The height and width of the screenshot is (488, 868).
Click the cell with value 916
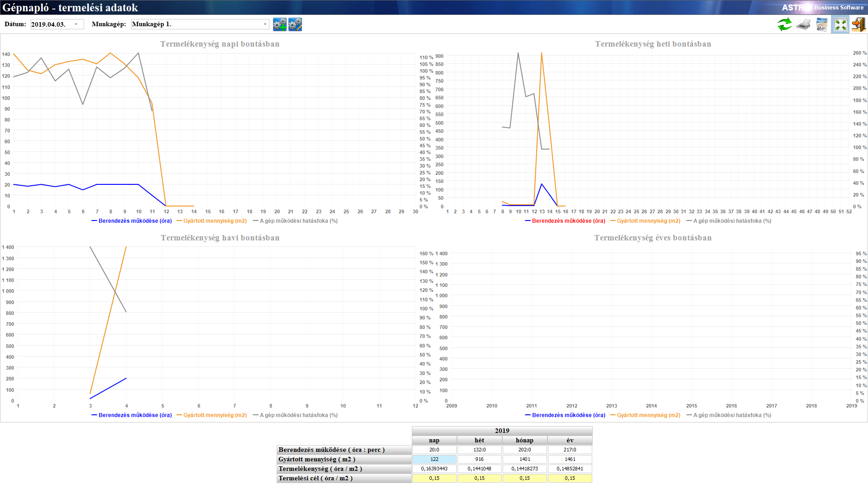(480, 459)
